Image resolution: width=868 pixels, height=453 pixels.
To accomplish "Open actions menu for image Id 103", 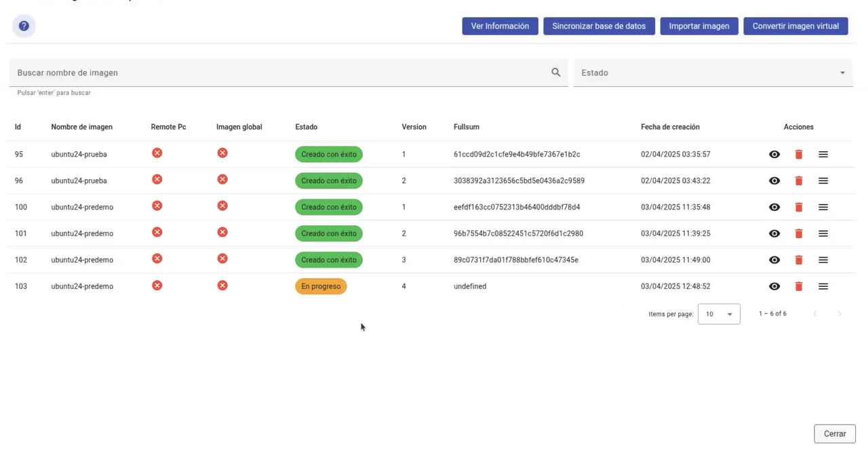I will (x=823, y=287).
